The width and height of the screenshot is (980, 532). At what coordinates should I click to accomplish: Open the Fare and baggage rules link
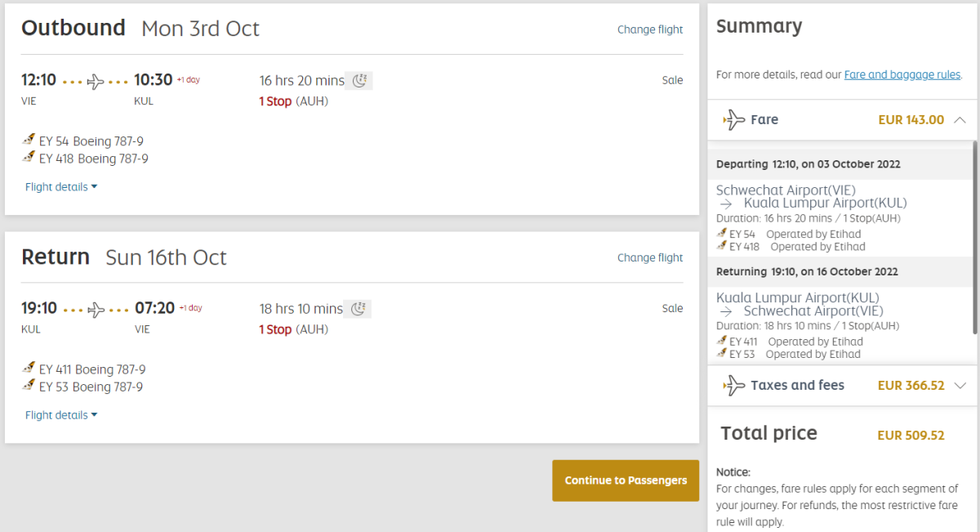point(902,74)
